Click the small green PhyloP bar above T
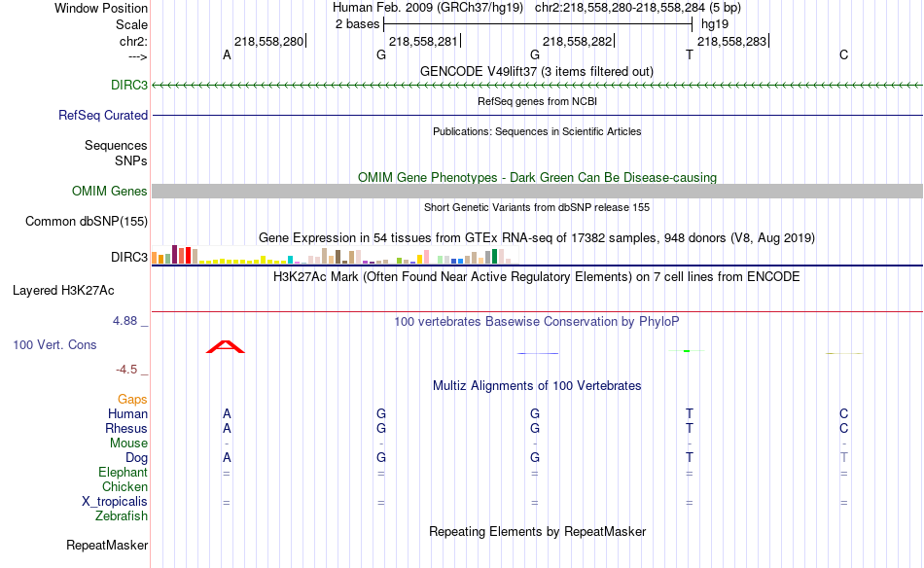This screenshot has width=924, height=568. pyautogui.click(x=687, y=351)
